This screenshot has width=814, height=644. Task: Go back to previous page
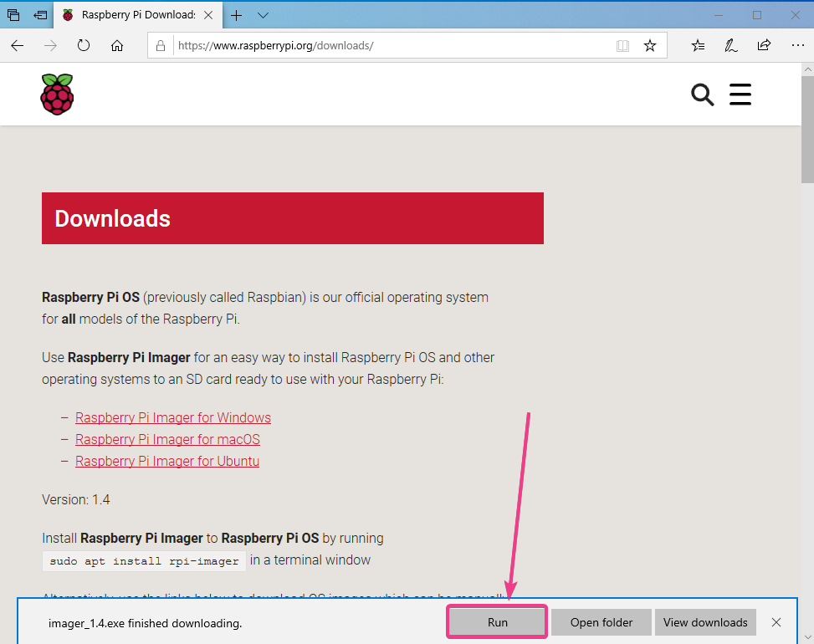pyautogui.click(x=17, y=46)
